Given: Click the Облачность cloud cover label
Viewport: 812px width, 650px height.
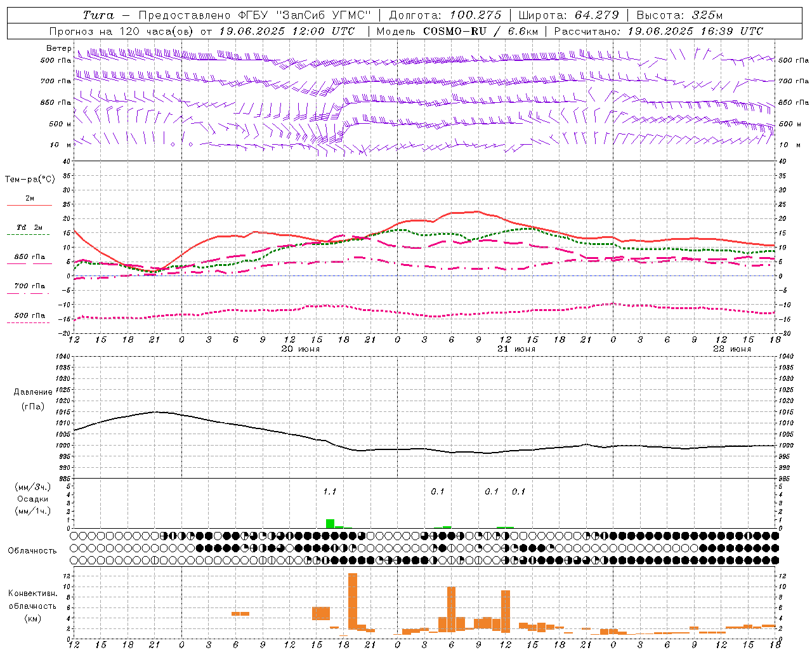Looking at the screenshot, I should click(32, 550).
